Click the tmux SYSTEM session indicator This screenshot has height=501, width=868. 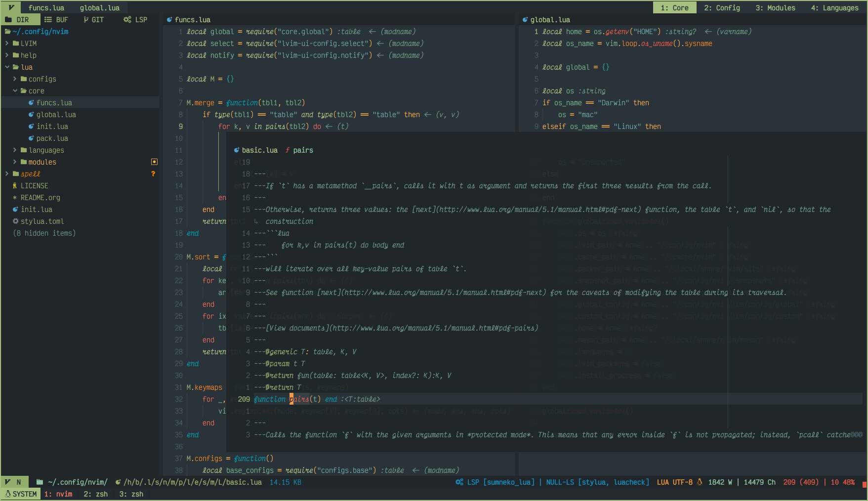pyautogui.click(x=21, y=494)
